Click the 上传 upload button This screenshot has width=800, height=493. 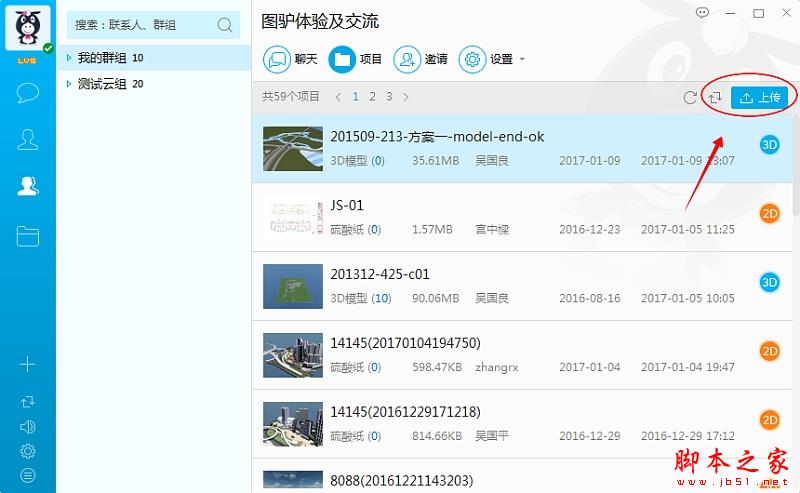coord(760,97)
